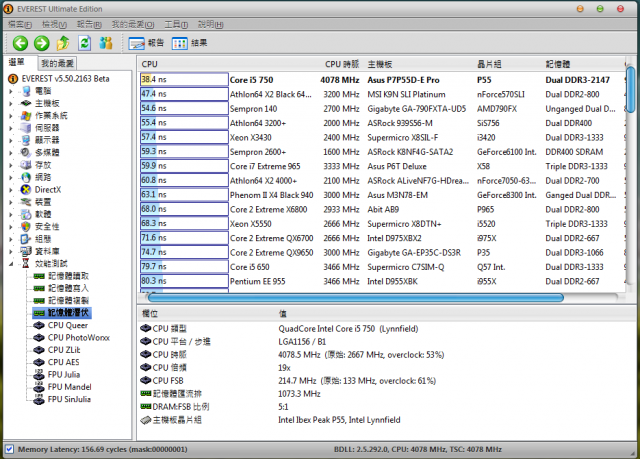
Task: Open the Results (結果) toolbar button
Action: point(189,43)
